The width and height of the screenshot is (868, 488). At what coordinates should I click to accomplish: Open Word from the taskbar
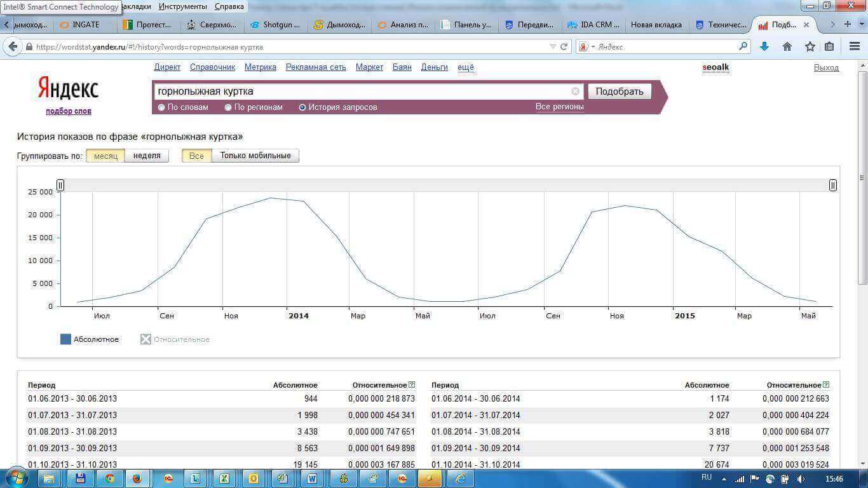coord(312,478)
